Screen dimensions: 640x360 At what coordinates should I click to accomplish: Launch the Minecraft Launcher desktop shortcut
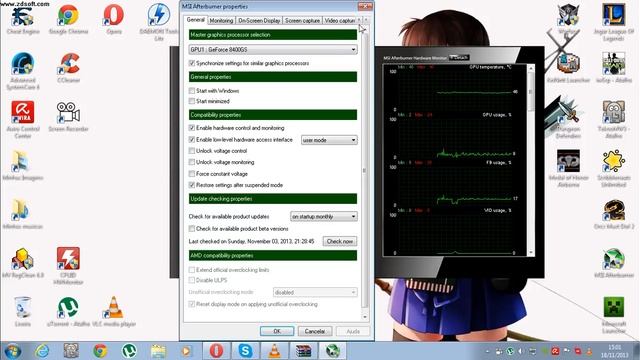point(614,315)
